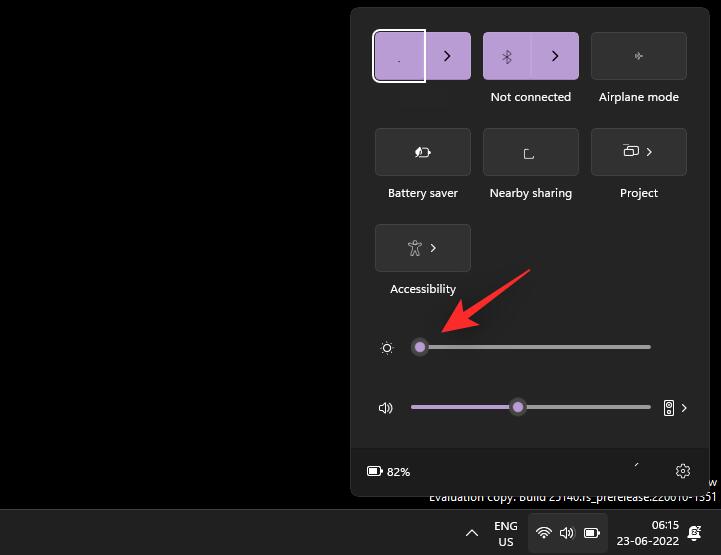Toggle Bluetooth on or off
Screen dimensions: 721x555
coord(507,56)
